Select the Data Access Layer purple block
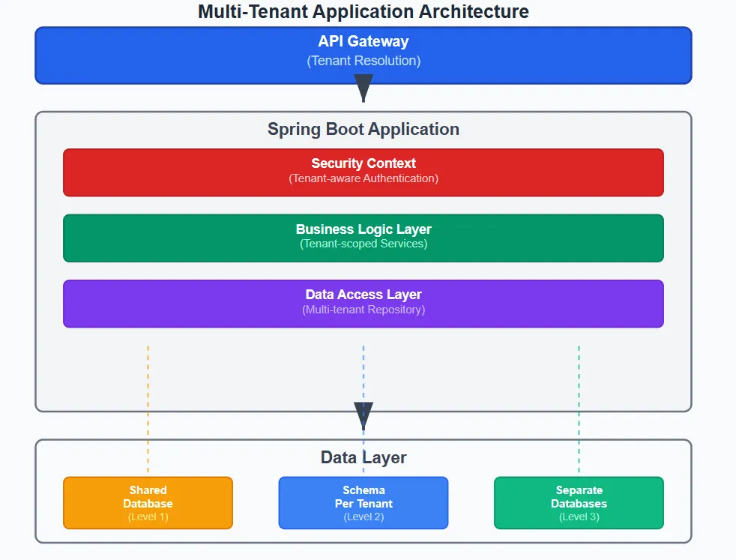 click(x=363, y=303)
